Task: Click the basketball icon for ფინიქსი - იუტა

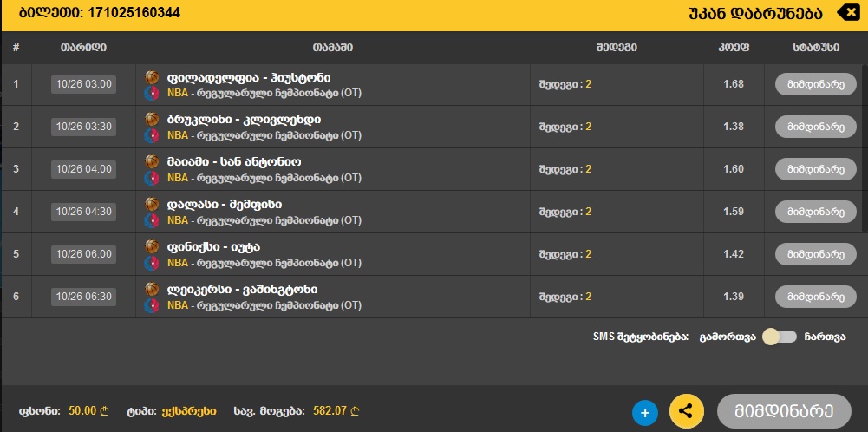Action: [152, 246]
